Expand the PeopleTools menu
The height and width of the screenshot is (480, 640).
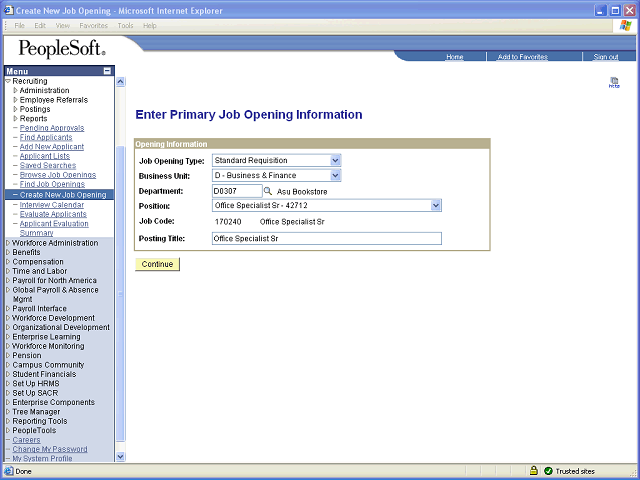pyautogui.click(x=8, y=431)
